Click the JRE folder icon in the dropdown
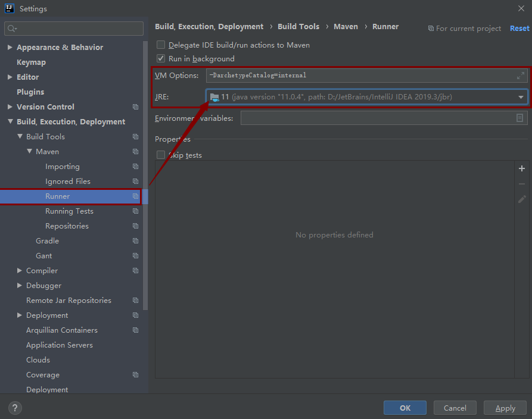This screenshot has height=419, width=532. click(214, 97)
